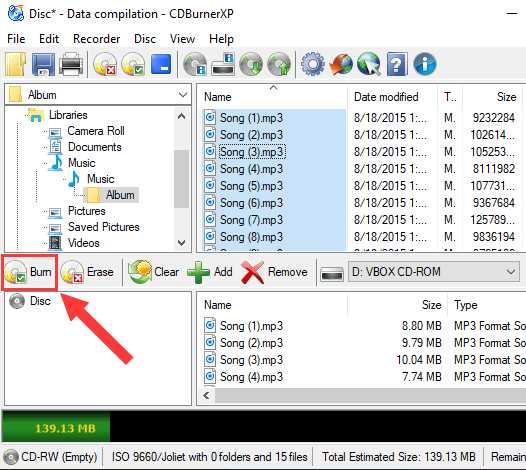The height and width of the screenshot is (470, 526).
Task: Click 8111982 size value in browser
Action: pos(493,169)
